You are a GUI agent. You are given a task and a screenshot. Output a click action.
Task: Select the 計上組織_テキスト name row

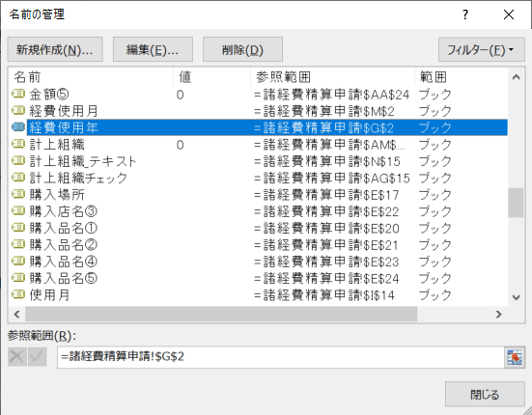click(x=259, y=161)
